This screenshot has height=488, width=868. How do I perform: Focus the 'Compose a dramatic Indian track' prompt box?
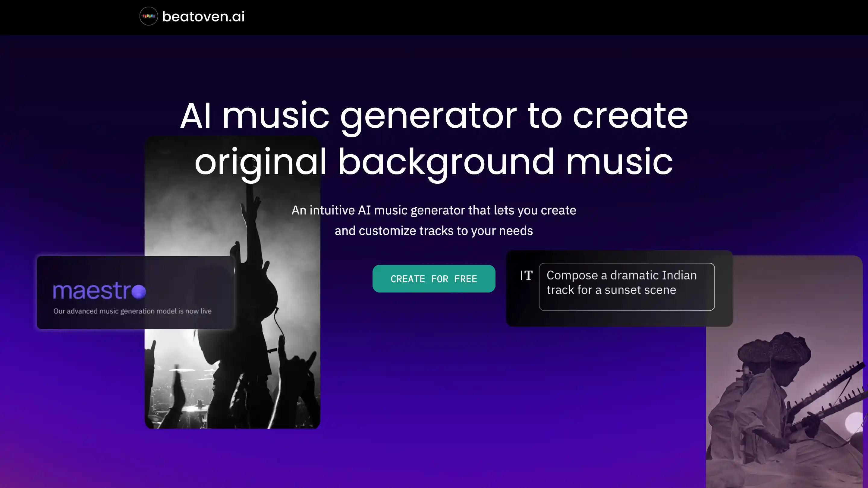click(x=626, y=286)
